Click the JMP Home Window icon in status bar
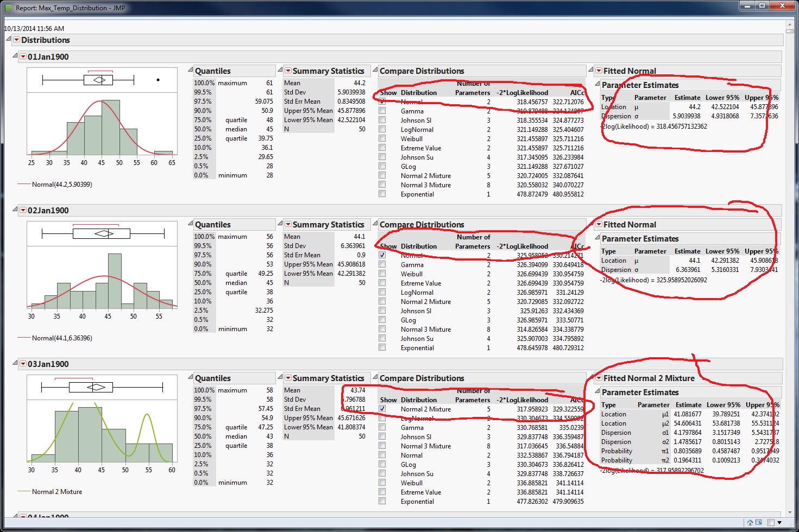Image resolution: width=799 pixels, height=532 pixels. pyautogui.click(x=750, y=522)
